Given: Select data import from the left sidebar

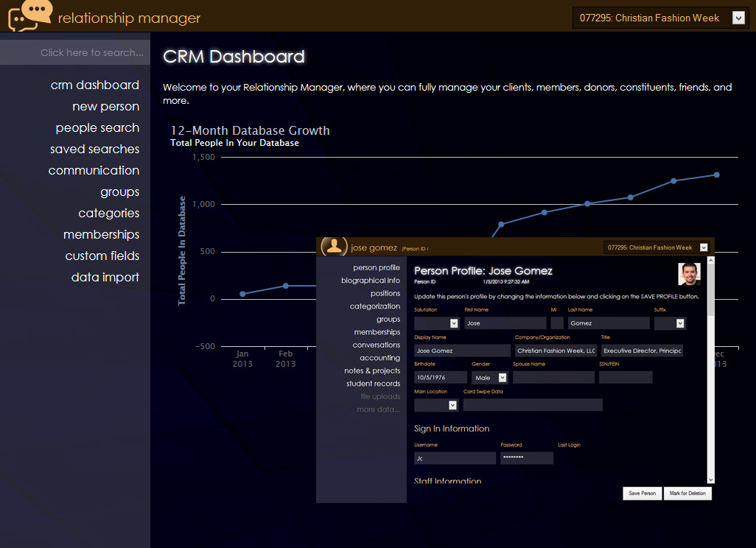Looking at the screenshot, I should tap(105, 278).
